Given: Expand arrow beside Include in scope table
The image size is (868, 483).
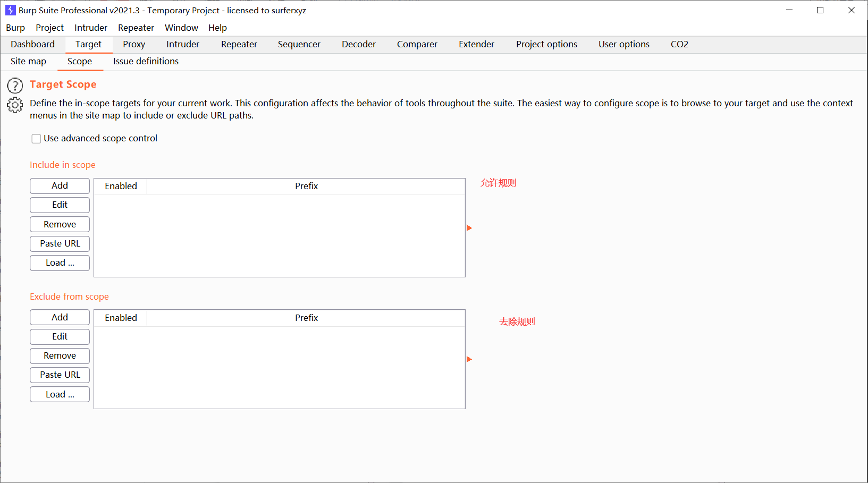Looking at the screenshot, I should (469, 228).
